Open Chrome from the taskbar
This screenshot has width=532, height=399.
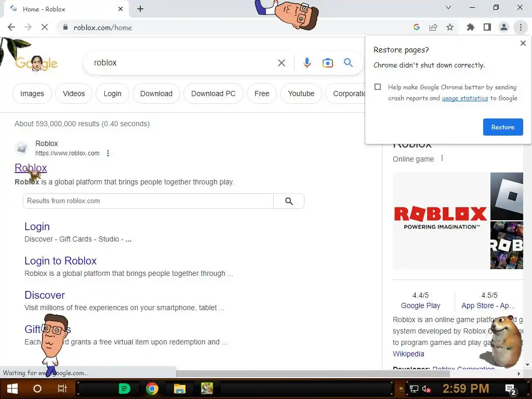[x=152, y=388]
